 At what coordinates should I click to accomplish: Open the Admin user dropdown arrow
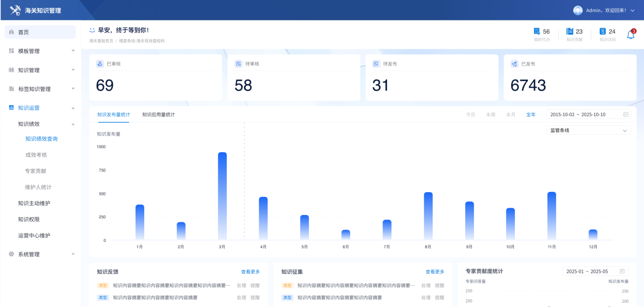click(633, 10)
